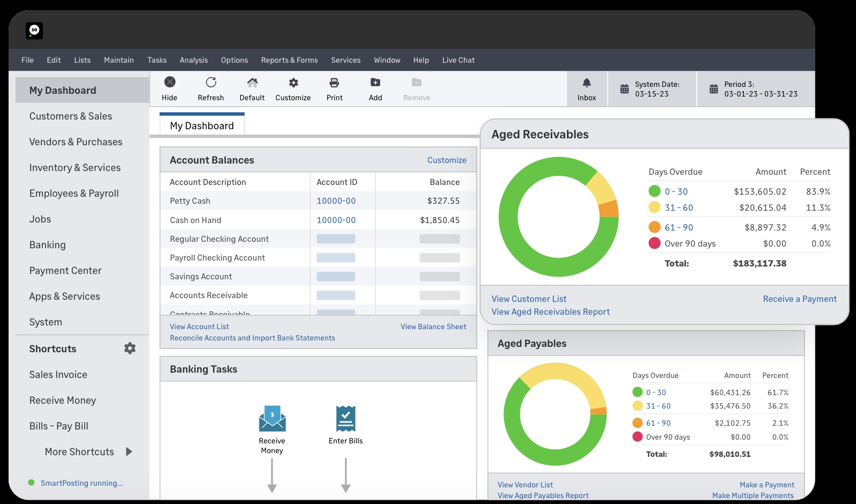Open the Bills - Pay Bill shortcut
This screenshot has height=504, width=856.
[59, 426]
